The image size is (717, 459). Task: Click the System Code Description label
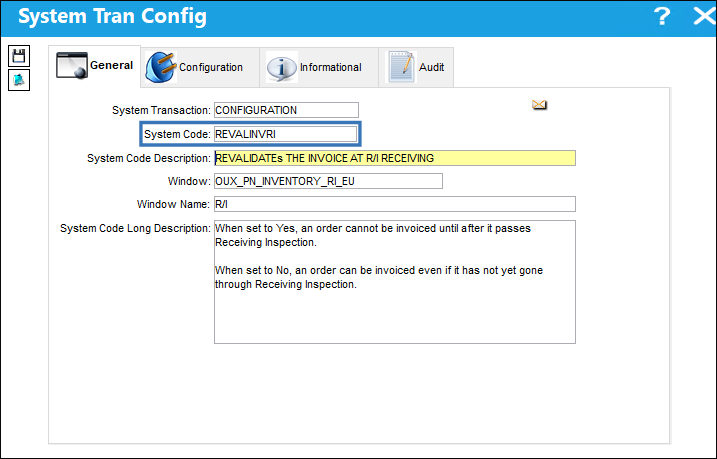click(149, 158)
